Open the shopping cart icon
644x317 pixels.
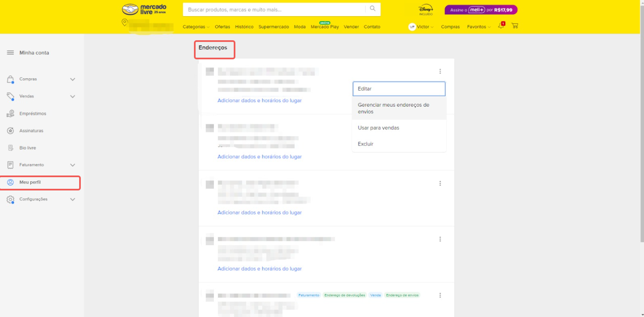pyautogui.click(x=515, y=26)
